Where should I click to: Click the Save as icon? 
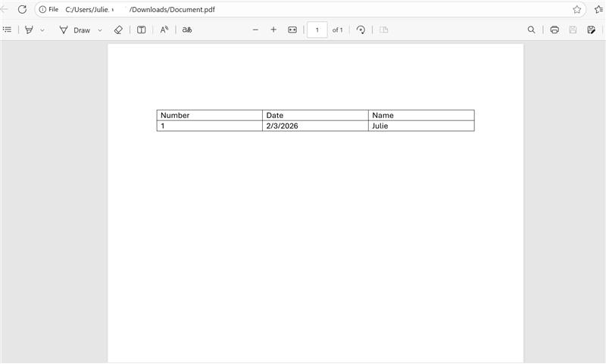tap(592, 30)
